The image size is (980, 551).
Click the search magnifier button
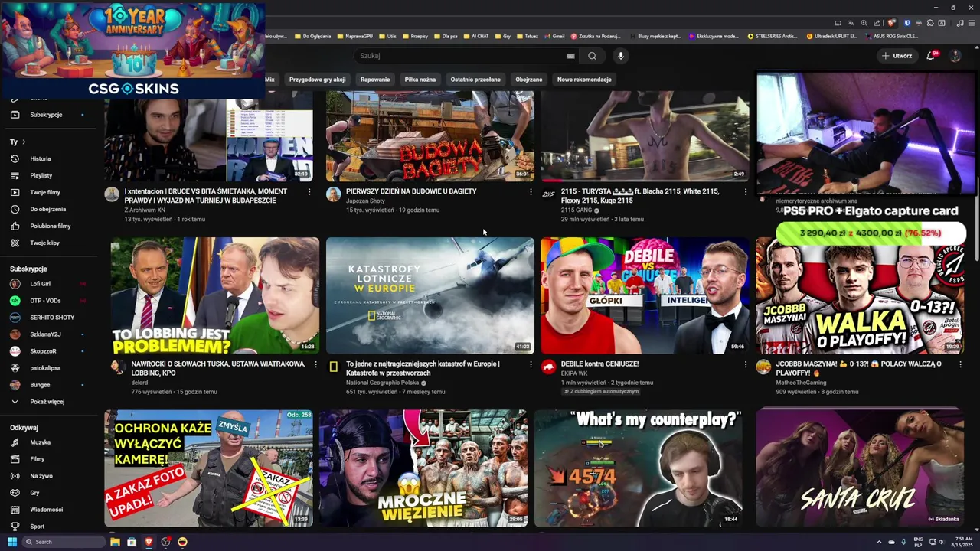pos(592,56)
